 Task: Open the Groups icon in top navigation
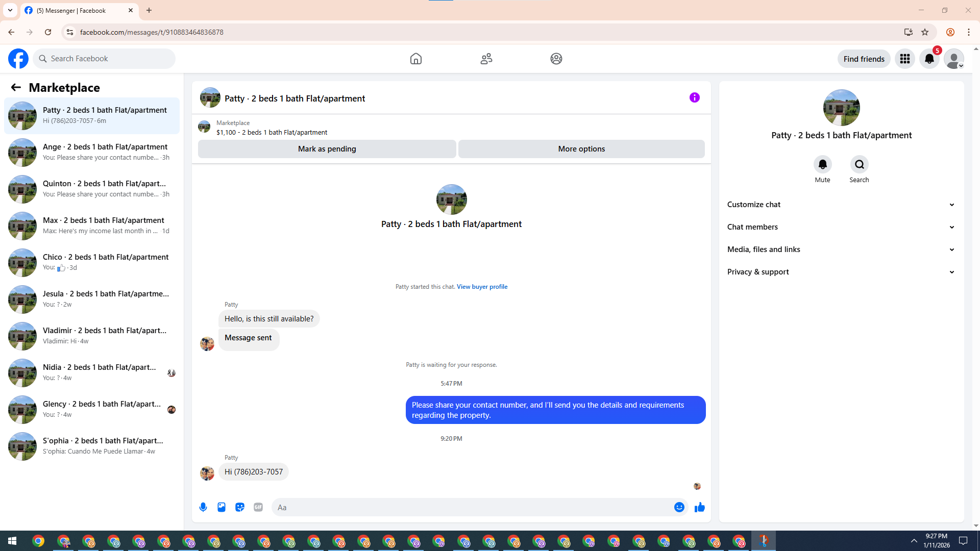click(x=556, y=59)
